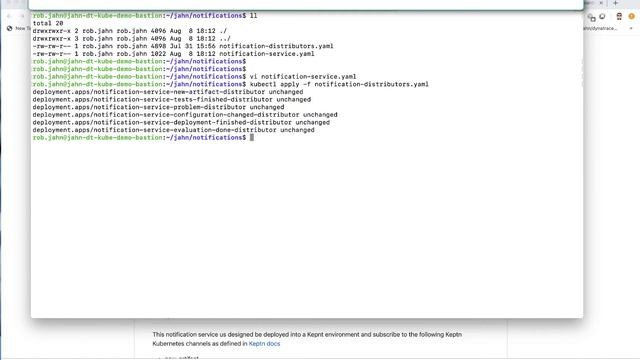Viewport: 640px width, 360px height.
Task: Open a new browser tab with plus button
Action: coord(616,3)
